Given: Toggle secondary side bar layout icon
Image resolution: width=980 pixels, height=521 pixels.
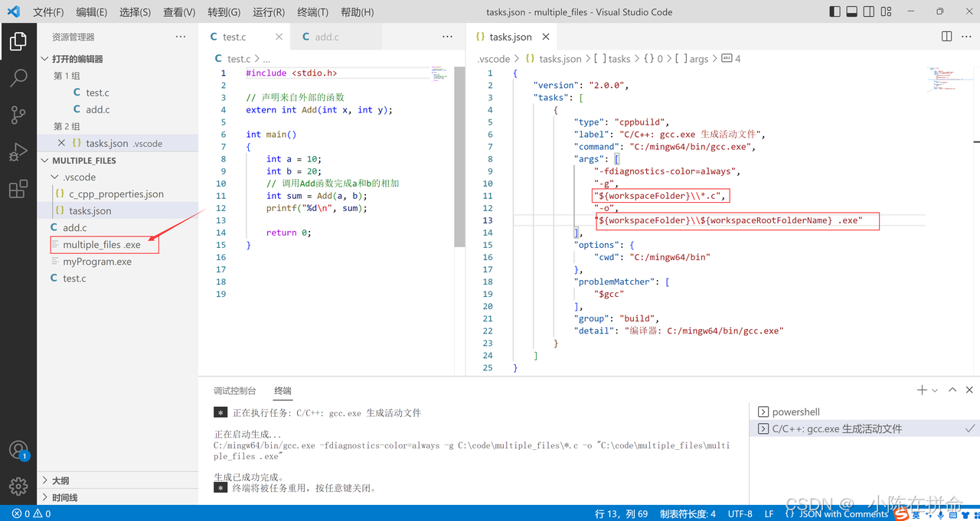Looking at the screenshot, I should click(869, 11).
